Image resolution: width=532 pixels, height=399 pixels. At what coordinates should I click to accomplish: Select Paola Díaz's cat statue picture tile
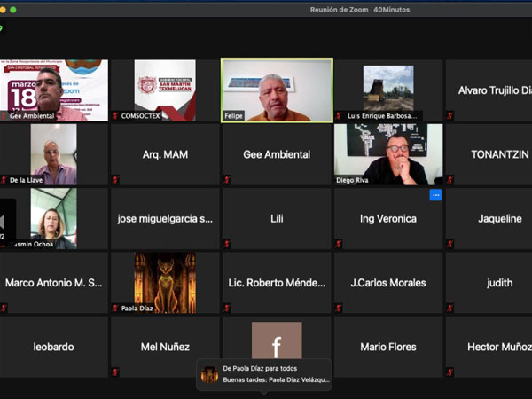[x=164, y=282]
